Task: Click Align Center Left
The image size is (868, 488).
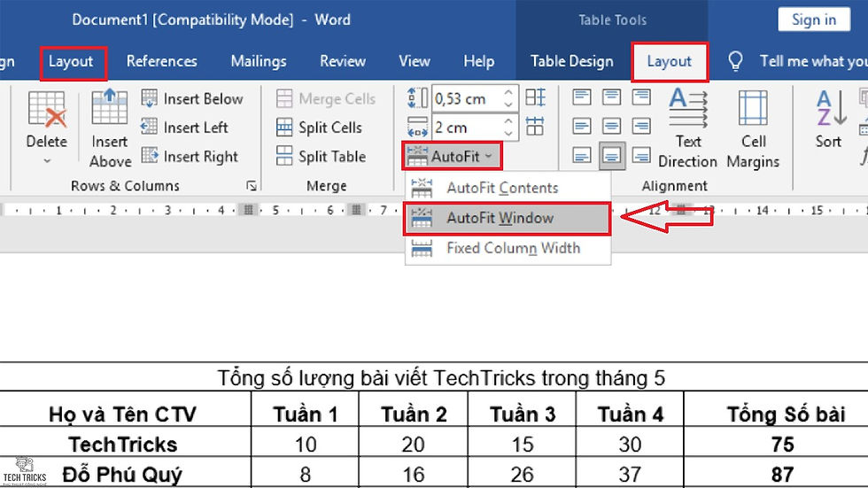Action: [x=581, y=127]
